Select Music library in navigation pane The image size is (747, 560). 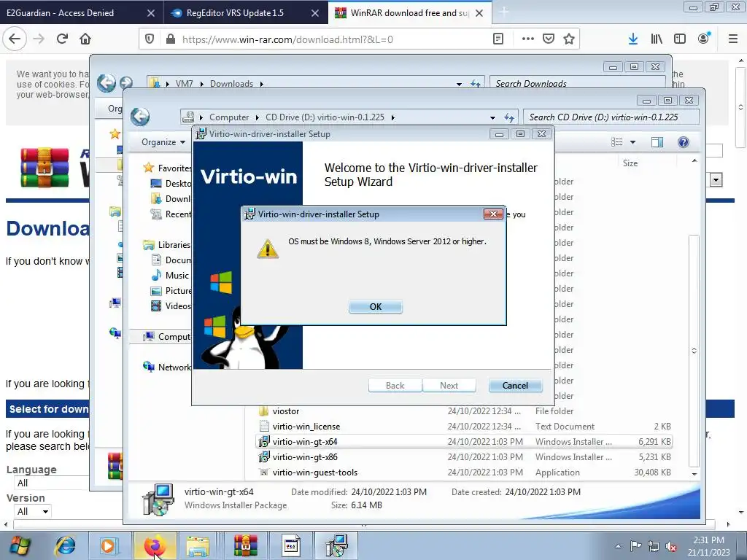coord(177,275)
